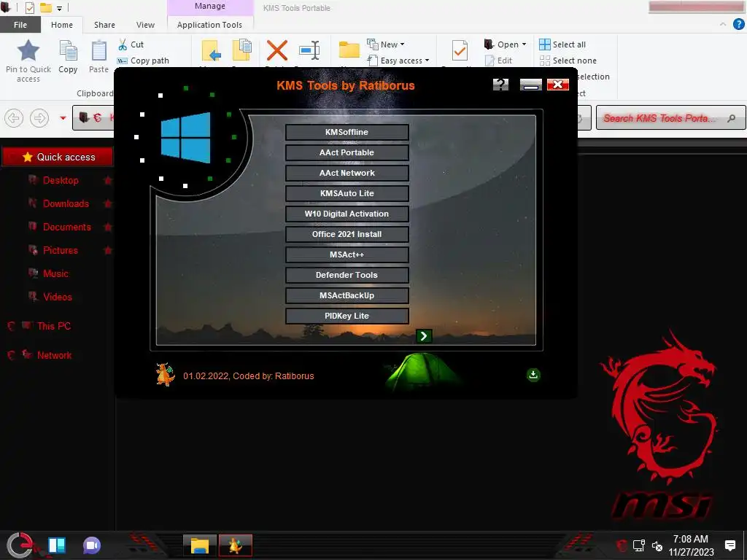The height and width of the screenshot is (560, 747).
Task: Select Quick access in navigation pane
Action: [x=58, y=157]
